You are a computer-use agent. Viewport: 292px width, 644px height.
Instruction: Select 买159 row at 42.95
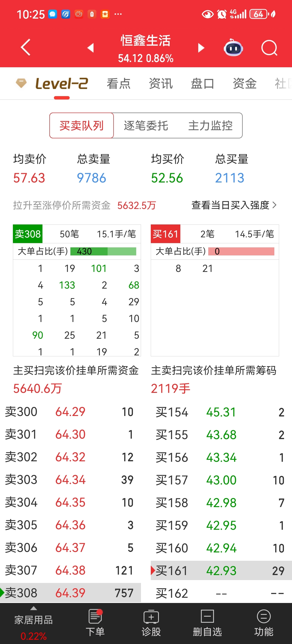tap(221, 525)
